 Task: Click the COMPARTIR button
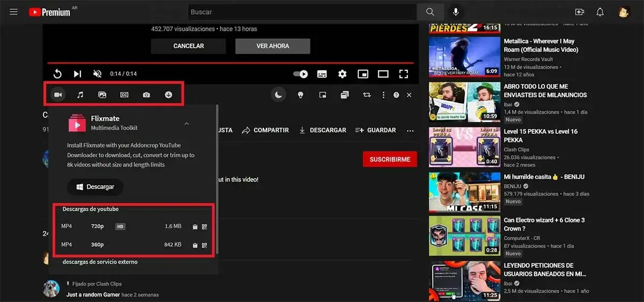tap(265, 130)
